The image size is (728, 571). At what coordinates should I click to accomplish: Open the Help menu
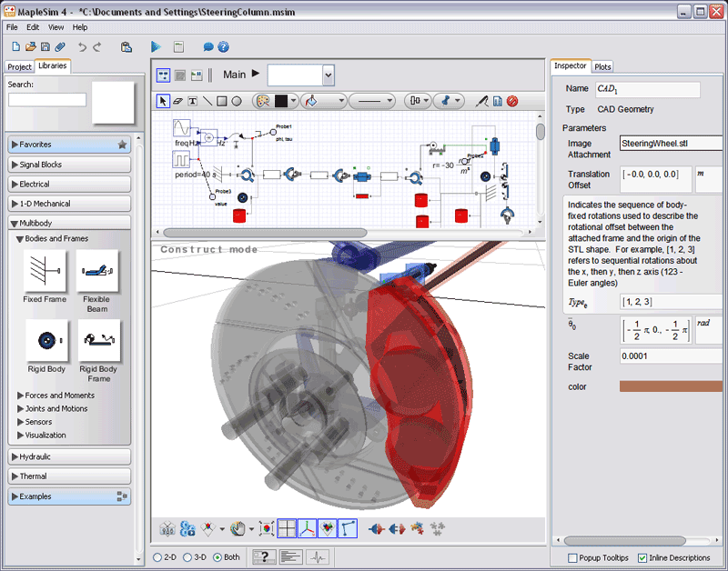80,27
